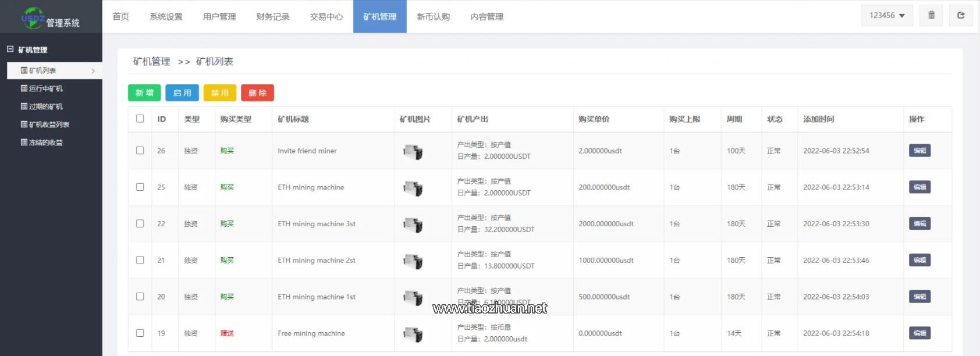Click the miner image of Free mining machine
This screenshot has height=356, width=980.
pos(413,334)
